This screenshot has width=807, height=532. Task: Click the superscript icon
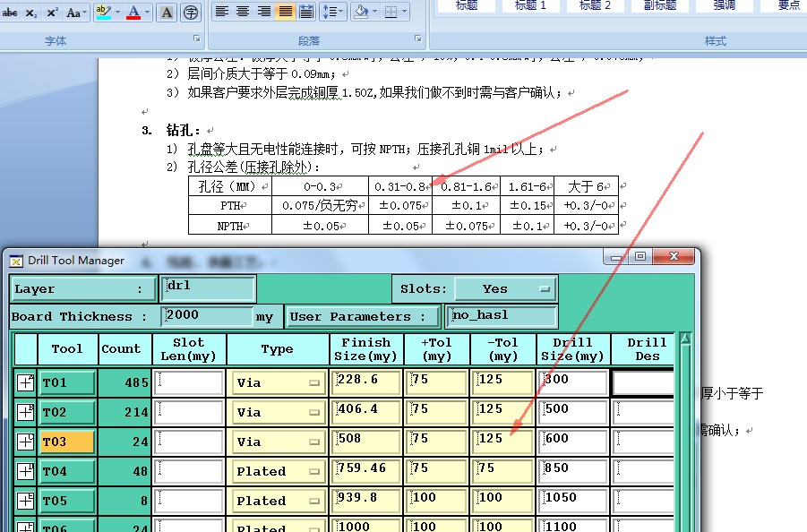pyautogui.click(x=52, y=13)
